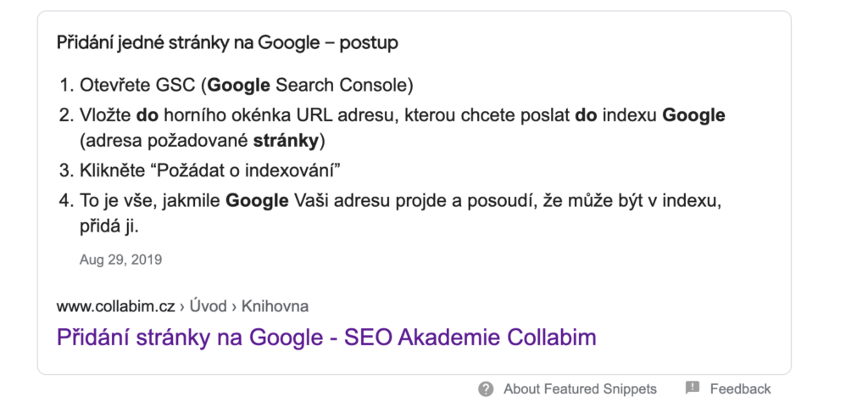This screenshot has height=419, width=868.
Task: Open the Feedback link
Action: [740, 389]
